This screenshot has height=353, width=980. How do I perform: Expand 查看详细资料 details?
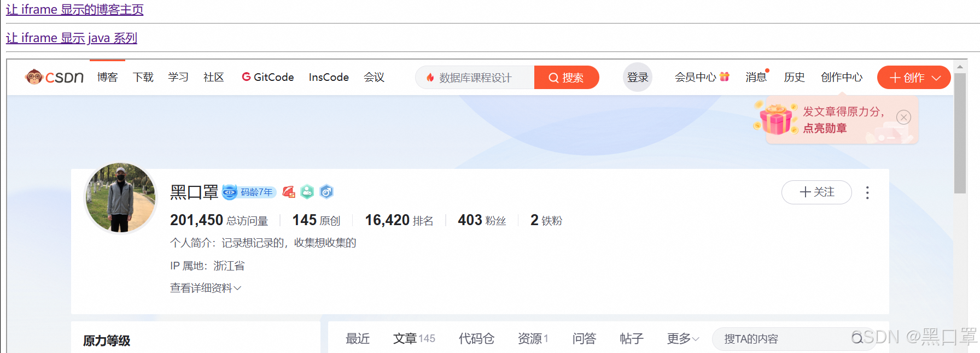pyautogui.click(x=206, y=288)
